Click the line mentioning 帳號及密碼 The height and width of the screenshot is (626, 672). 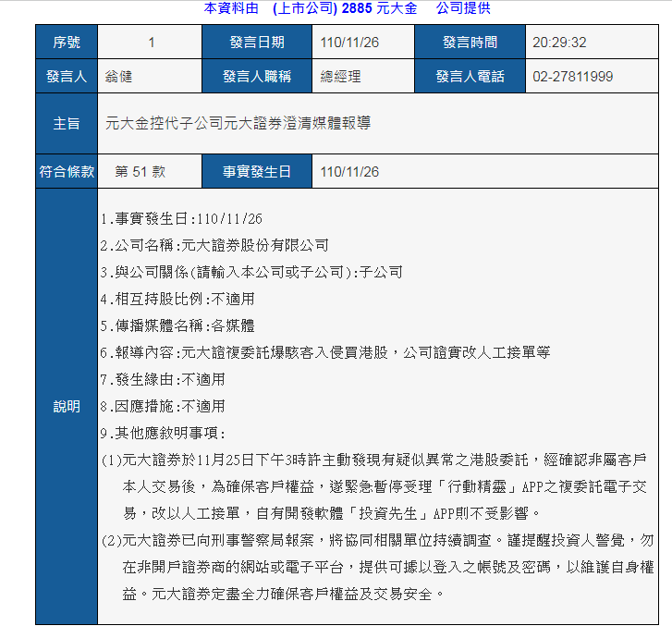pyautogui.click(x=388, y=567)
